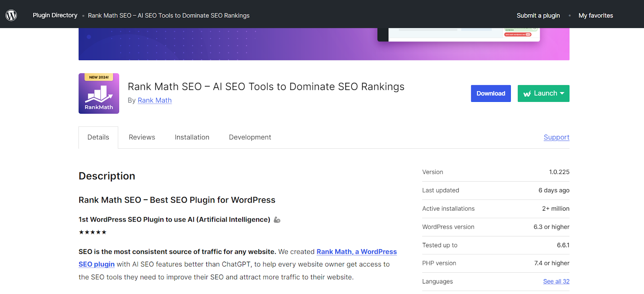
Task: Click Rank Math SEO breadcrumb title
Action: click(x=169, y=16)
